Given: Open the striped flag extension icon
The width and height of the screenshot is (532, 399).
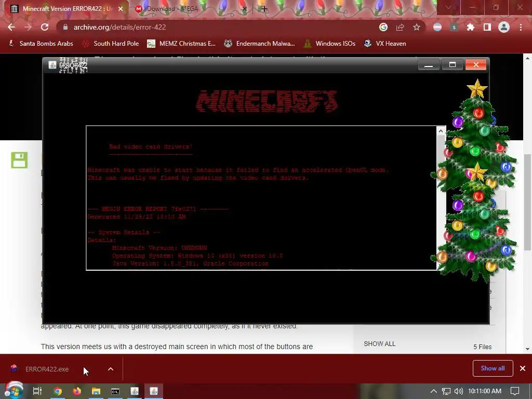Looking at the screenshot, I should [437, 27].
